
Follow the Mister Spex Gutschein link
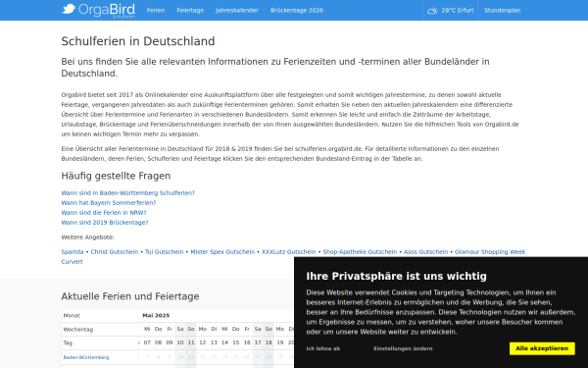coord(222,252)
